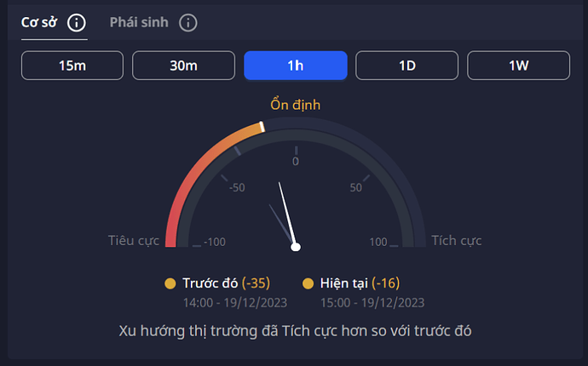Click the gauge needle pivot point
This screenshot has height=366, width=588.
point(296,247)
